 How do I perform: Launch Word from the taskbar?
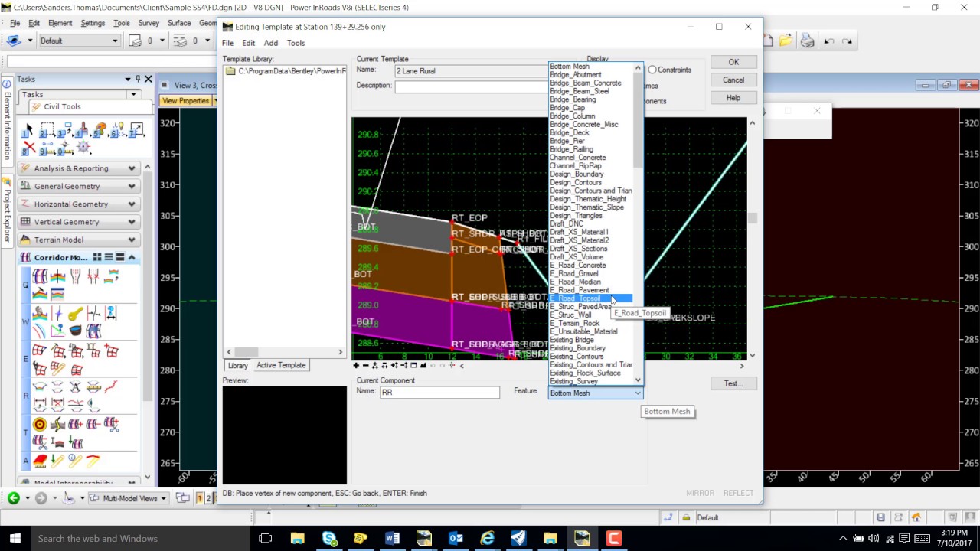392,539
